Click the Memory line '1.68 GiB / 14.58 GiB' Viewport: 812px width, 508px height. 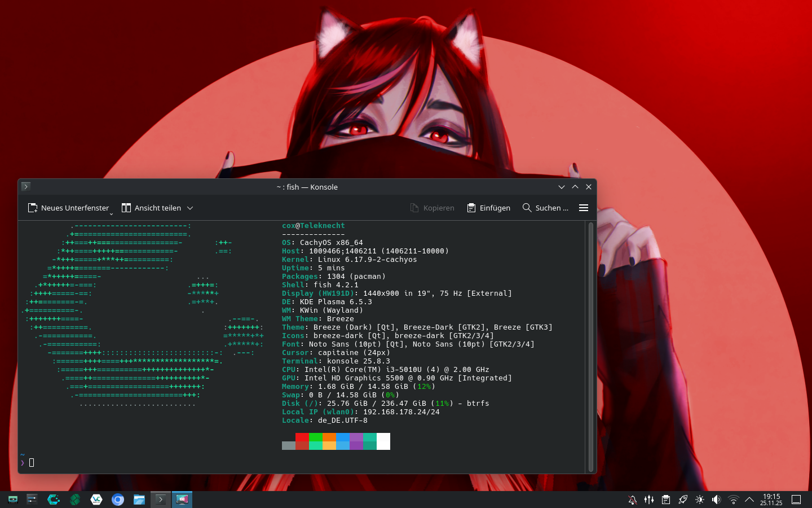point(359,387)
